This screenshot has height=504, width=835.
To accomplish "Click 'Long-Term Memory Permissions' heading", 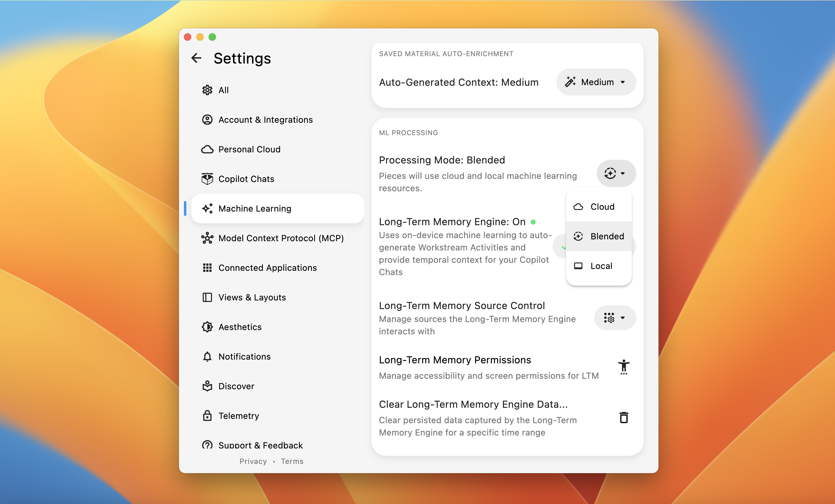I will pyautogui.click(x=455, y=360).
